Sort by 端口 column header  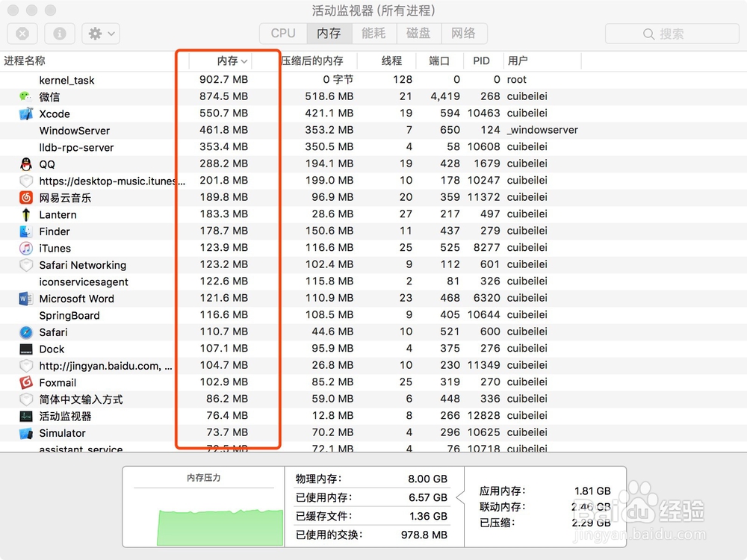pyautogui.click(x=439, y=61)
